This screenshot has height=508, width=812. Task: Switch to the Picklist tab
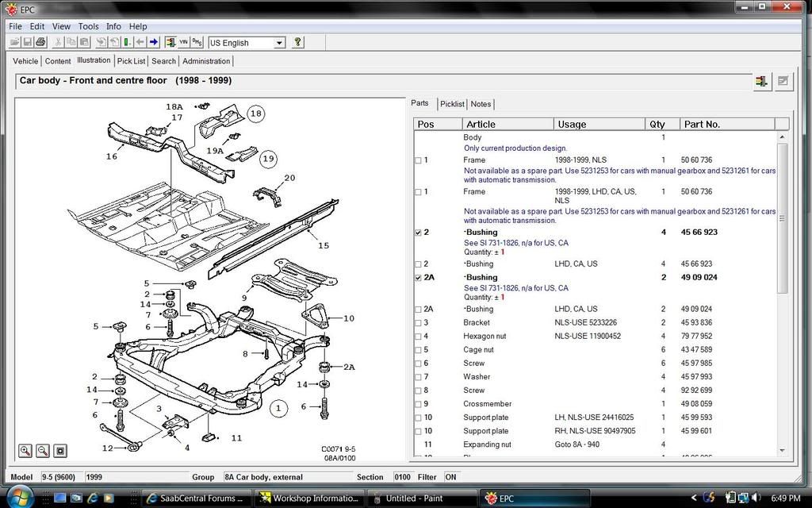click(452, 104)
